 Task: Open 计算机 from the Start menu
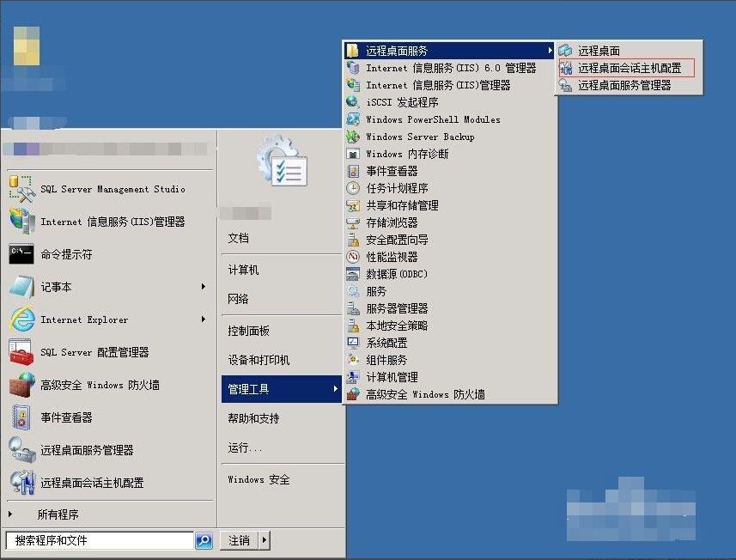coord(243,270)
